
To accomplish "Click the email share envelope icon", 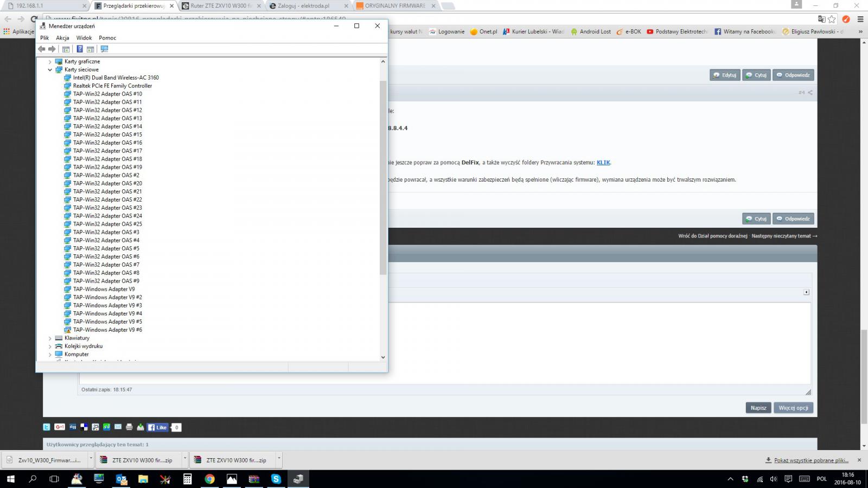I will [118, 427].
